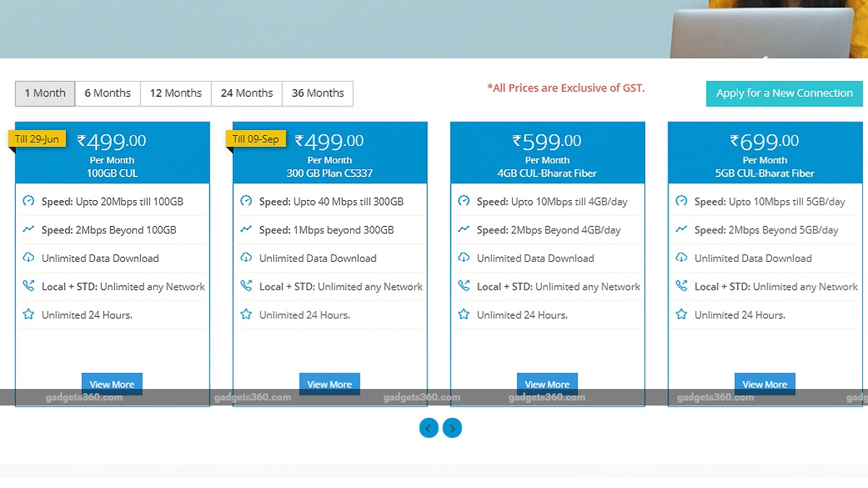Screen dimensions: 868x488
Task: Click '2Mbps Beyond 5GB/day' text
Action: point(784,230)
